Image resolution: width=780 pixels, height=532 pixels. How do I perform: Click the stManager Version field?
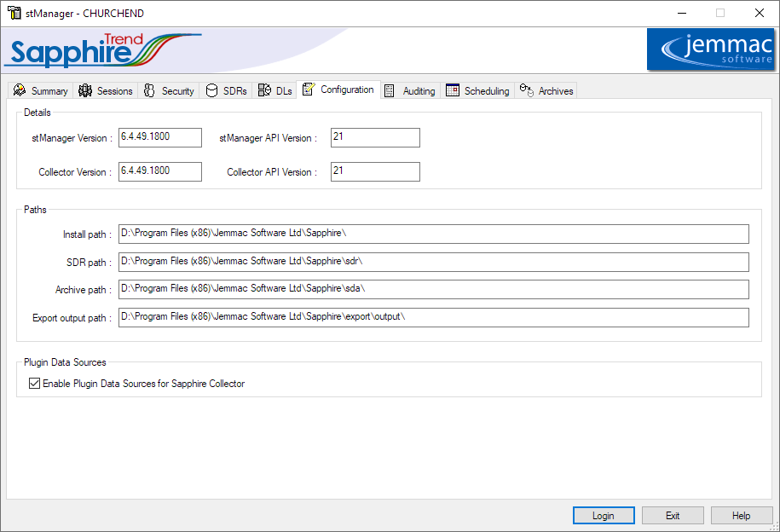[160, 137]
